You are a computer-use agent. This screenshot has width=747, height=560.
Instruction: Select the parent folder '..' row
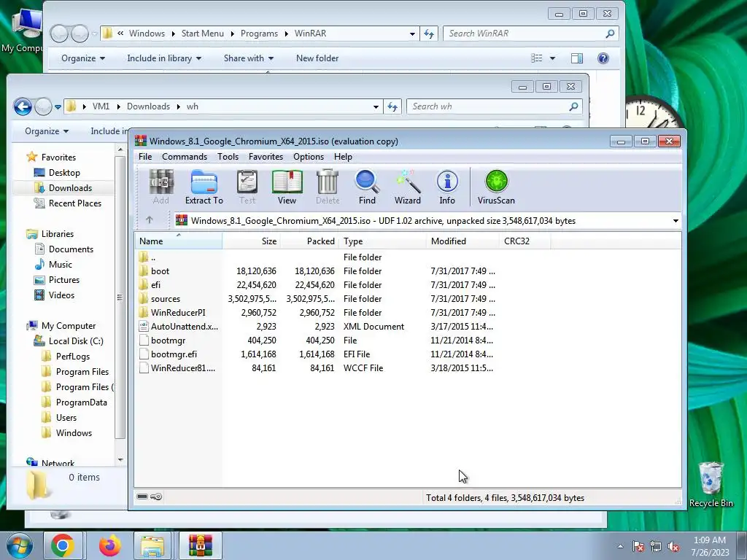317,257
